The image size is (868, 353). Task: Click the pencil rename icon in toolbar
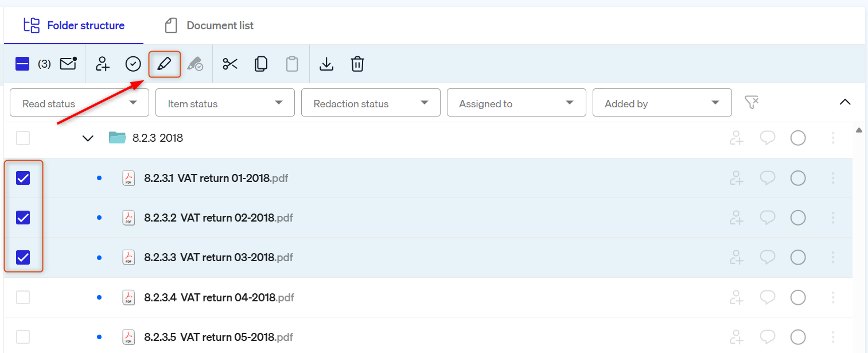[x=165, y=64]
